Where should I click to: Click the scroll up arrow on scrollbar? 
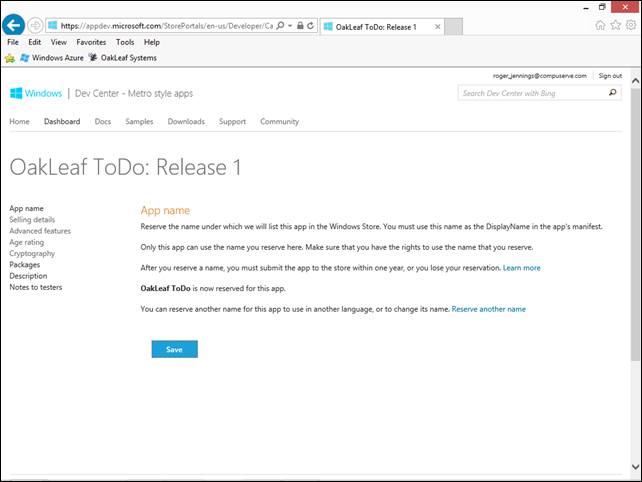[635, 81]
